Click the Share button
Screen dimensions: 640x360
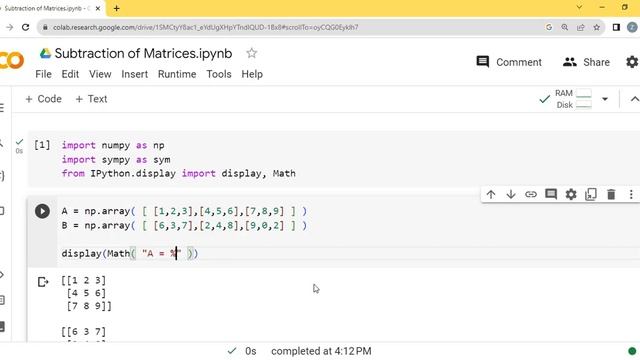point(586,62)
